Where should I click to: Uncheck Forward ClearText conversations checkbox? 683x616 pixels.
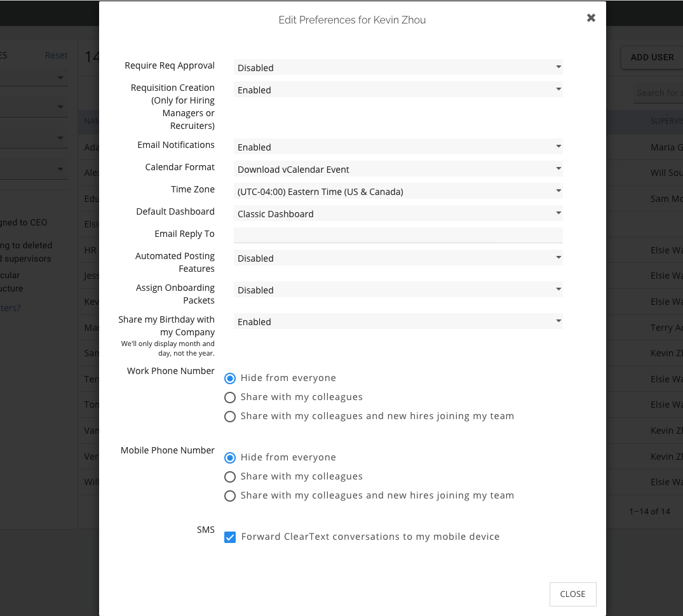pos(230,537)
